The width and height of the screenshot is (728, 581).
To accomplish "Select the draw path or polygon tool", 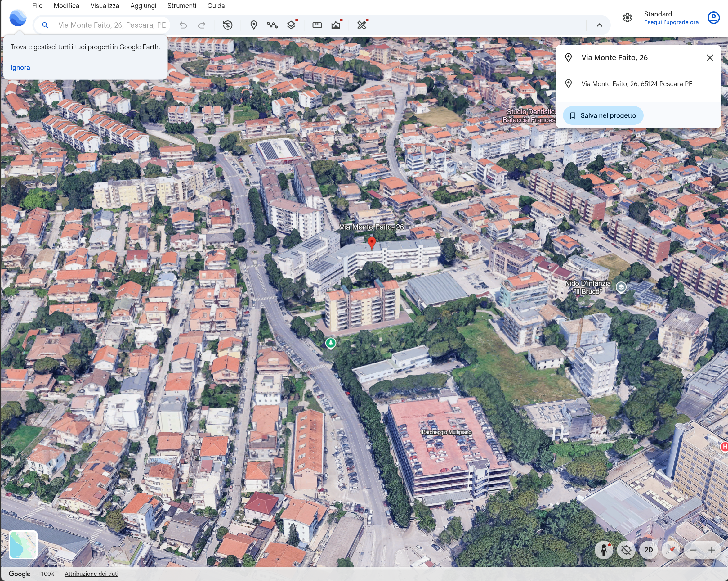I will (272, 25).
